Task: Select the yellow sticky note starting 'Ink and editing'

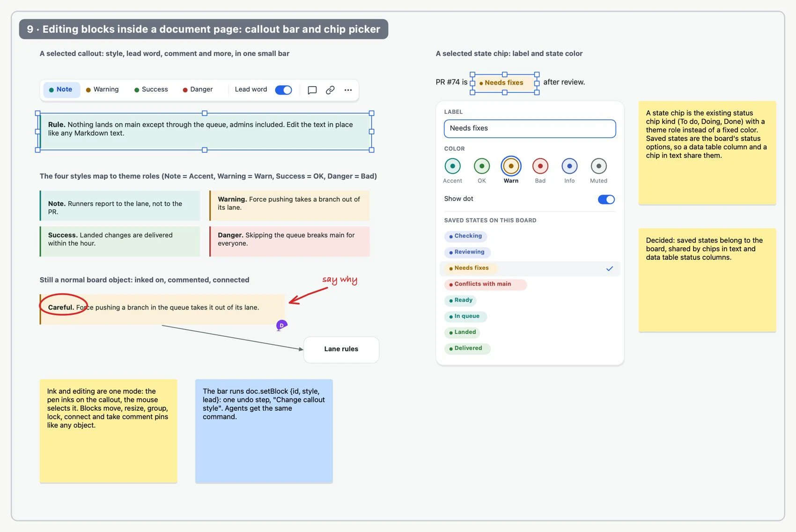Action: pos(108,431)
